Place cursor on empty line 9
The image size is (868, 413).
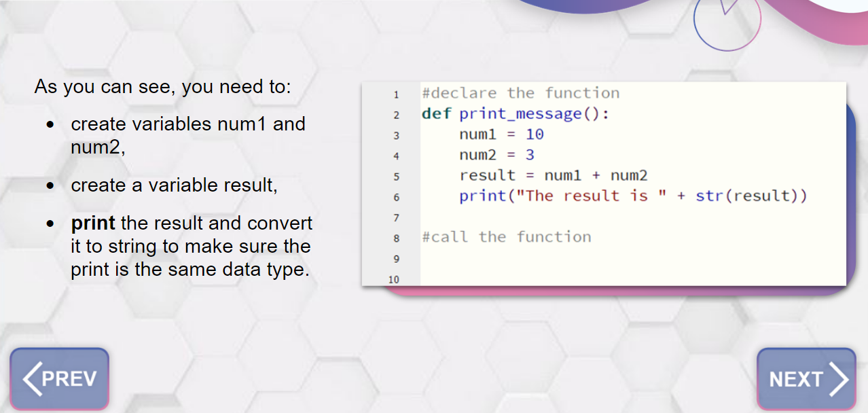point(633,257)
